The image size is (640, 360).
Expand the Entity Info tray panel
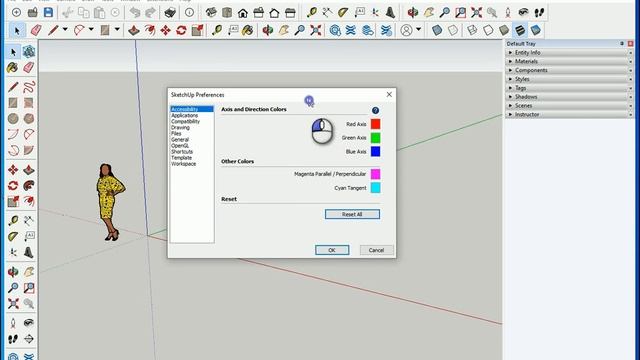569,53
